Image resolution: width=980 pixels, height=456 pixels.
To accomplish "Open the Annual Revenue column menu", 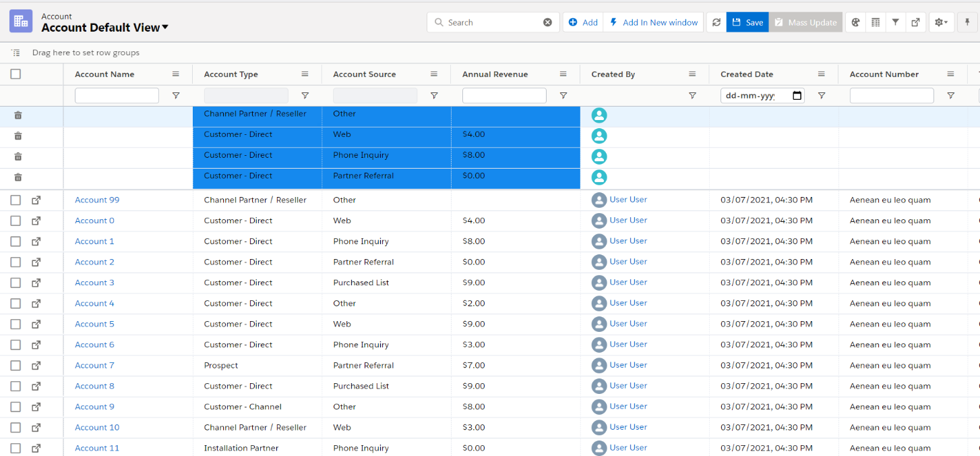I will [563, 74].
